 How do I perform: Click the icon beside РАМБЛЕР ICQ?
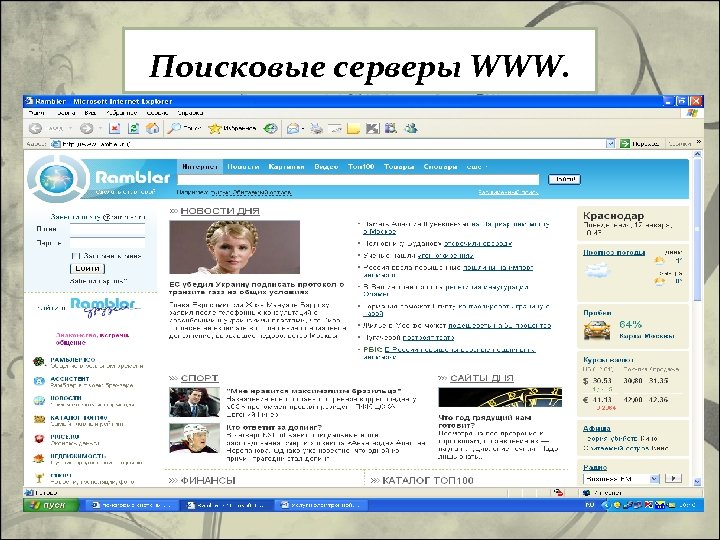[39, 362]
